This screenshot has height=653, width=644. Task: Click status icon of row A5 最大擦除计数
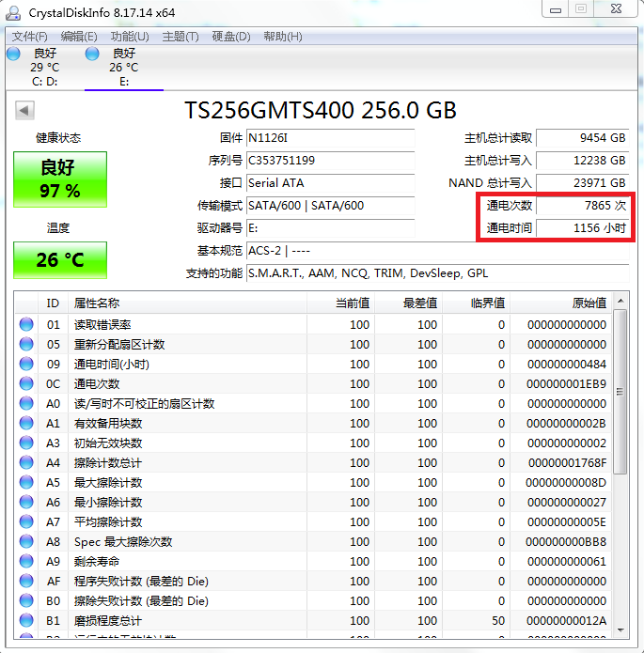point(26,482)
